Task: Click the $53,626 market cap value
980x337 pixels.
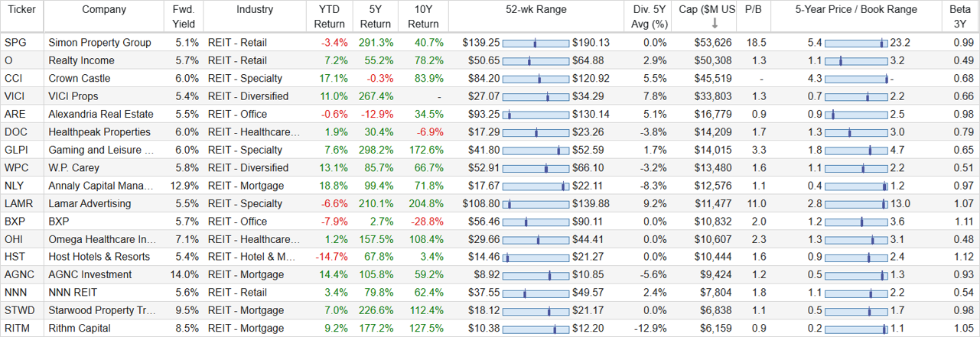Action: (x=713, y=43)
